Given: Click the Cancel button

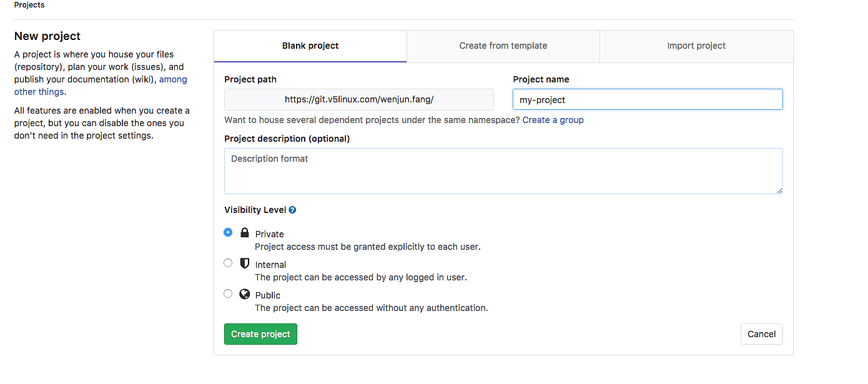Looking at the screenshot, I should 761,334.
